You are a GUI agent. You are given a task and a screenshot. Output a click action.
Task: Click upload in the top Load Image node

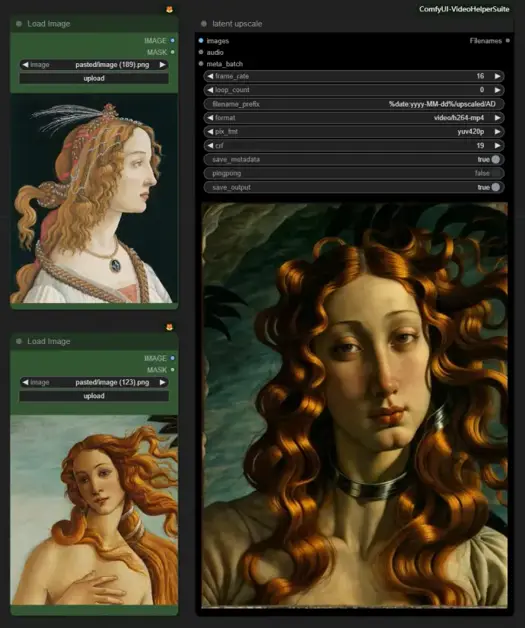click(x=94, y=78)
